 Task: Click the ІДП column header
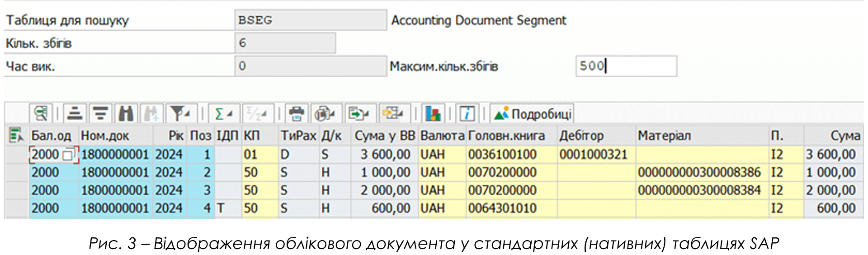tap(227, 135)
